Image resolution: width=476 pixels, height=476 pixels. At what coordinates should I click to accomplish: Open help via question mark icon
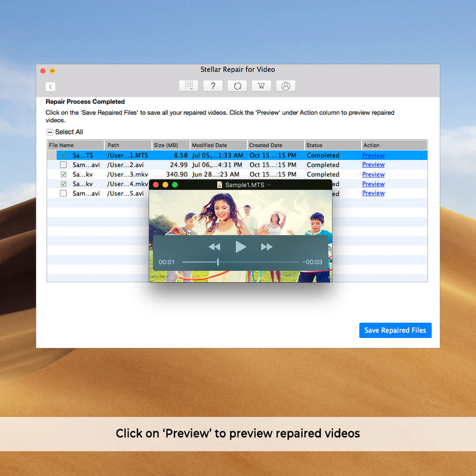coord(213,86)
